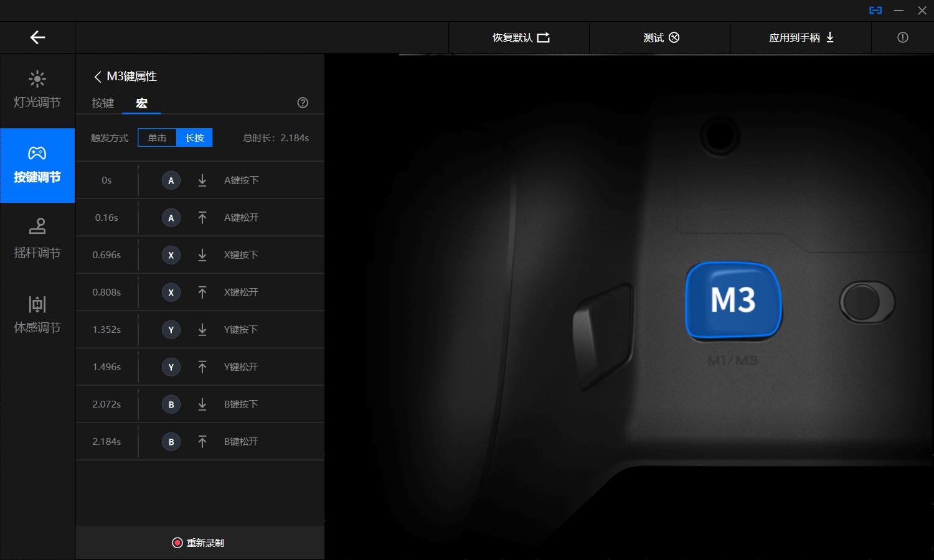Click the B button icon at 2.072s

click(171, 404)
